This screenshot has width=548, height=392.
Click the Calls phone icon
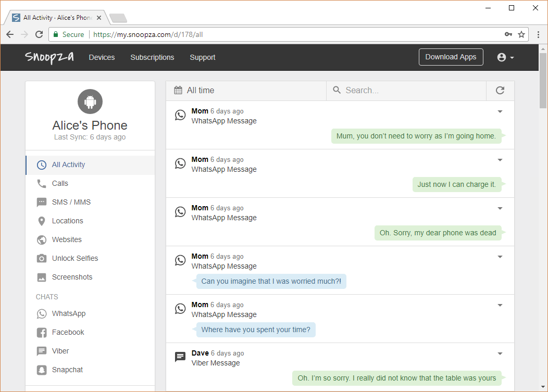coord(42,183)
